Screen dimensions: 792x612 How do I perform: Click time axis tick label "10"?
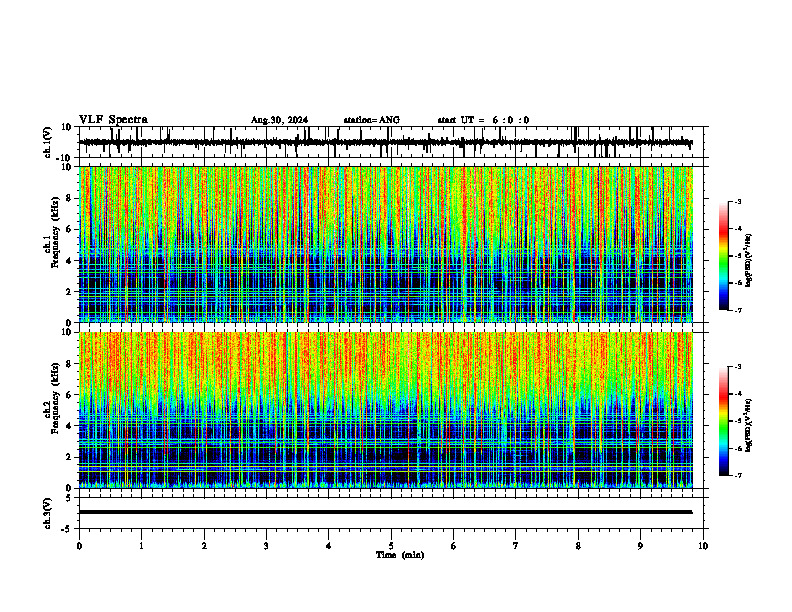point(703,546)
